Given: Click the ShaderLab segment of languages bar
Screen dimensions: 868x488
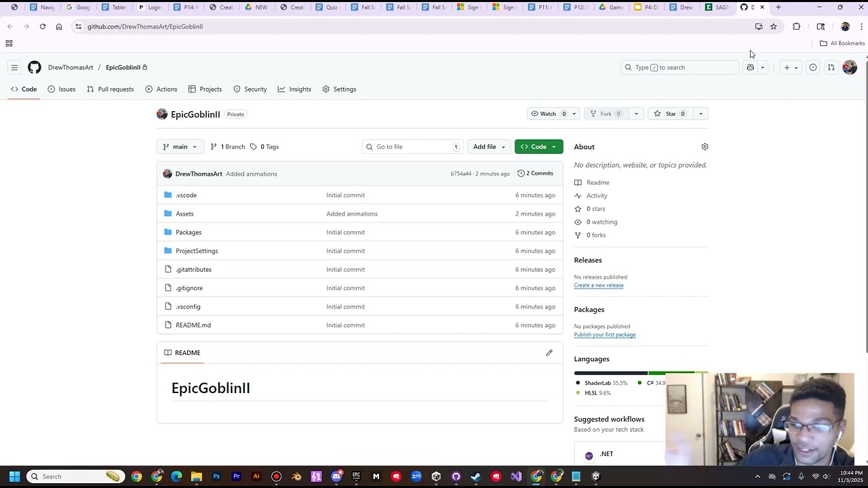Looking at the screenshot, I should 610,373.
